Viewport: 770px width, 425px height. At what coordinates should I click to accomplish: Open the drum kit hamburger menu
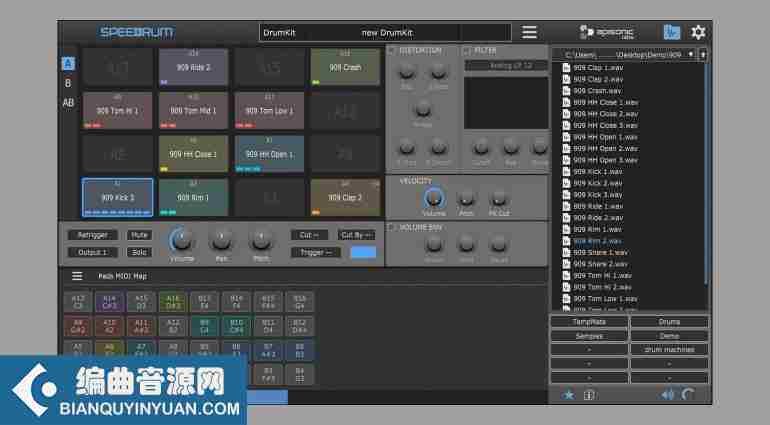click(x=529, y=32)
